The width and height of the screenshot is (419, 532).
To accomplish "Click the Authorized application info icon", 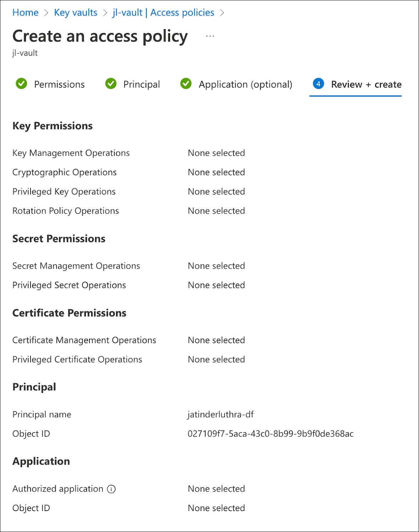I will point(111,489).
